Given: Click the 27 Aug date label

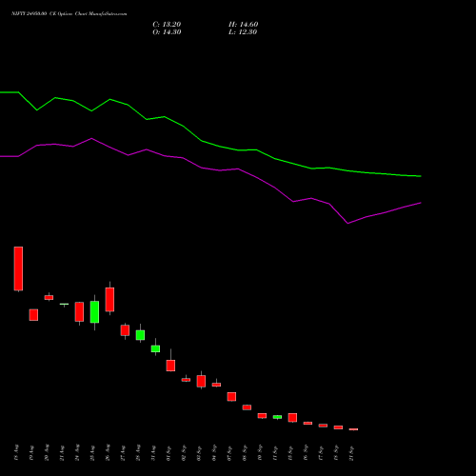Looking at the screenshot, I should (x=123, y=452).
